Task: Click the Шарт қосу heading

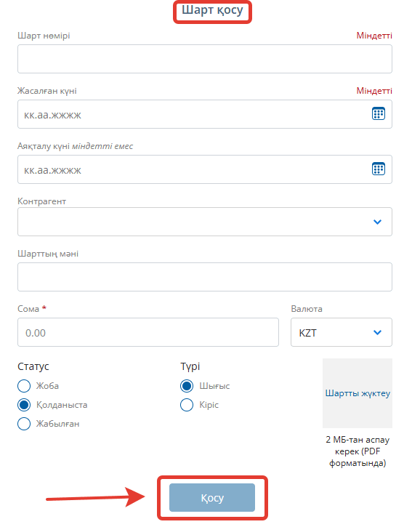Action: [212, 10]
